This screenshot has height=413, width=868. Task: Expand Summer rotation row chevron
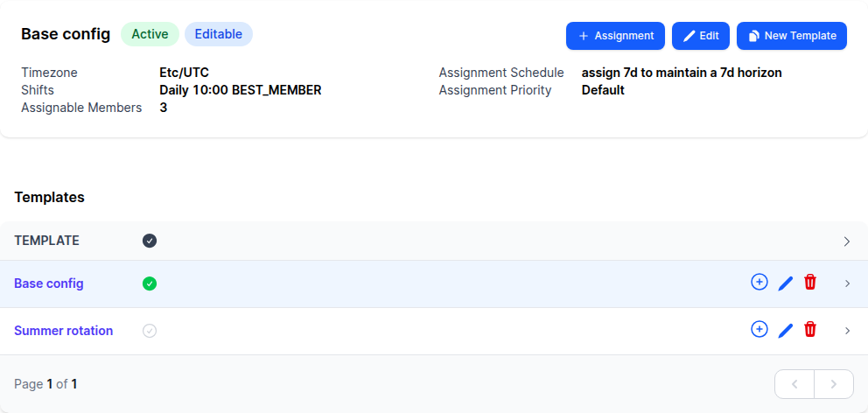click(x=847, y=331)
